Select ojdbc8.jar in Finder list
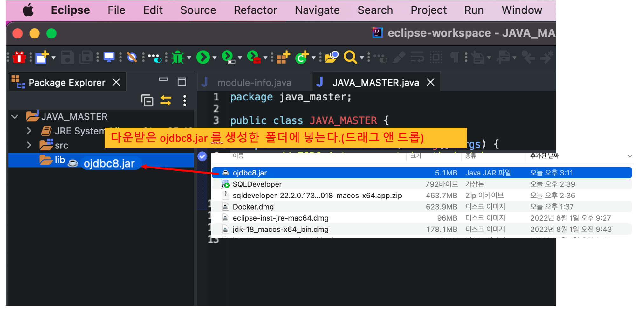 421,173
